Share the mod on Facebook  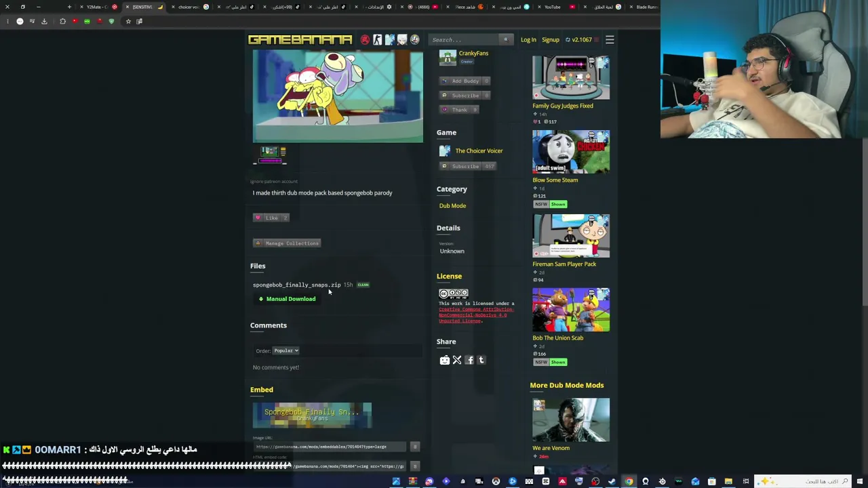coord(469,361)
